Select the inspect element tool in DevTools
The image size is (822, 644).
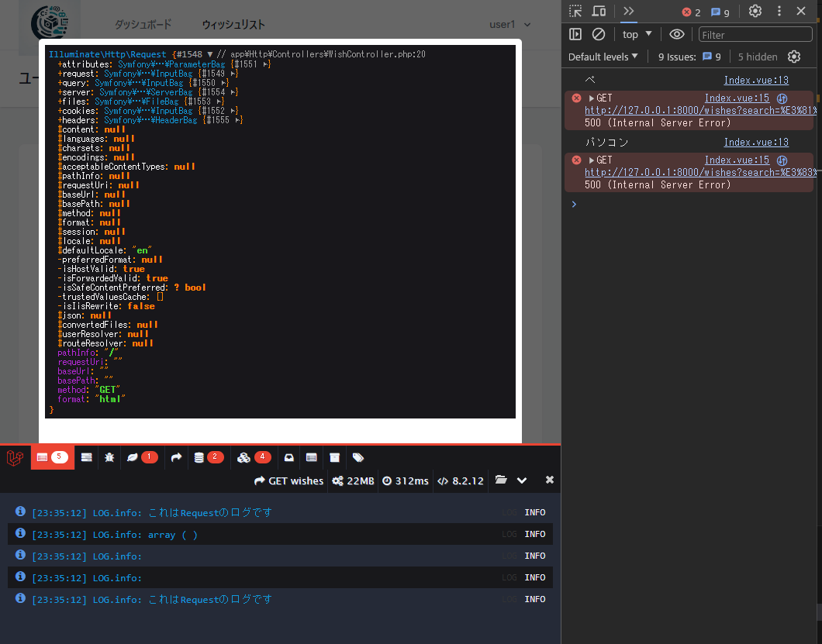[x=575, y=12]
